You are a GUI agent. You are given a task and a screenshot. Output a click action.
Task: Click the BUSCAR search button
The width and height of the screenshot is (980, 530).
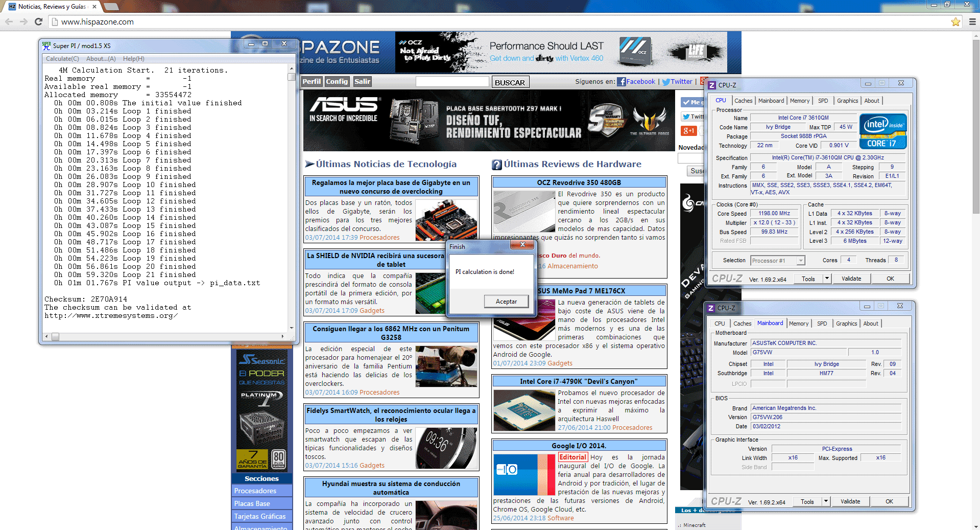click(510, 82)
